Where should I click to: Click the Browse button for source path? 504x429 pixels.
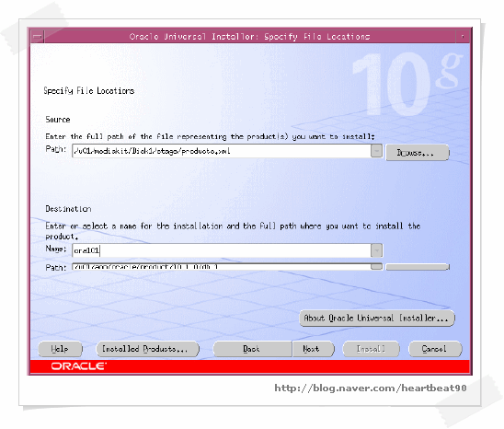tap(417, 153)
